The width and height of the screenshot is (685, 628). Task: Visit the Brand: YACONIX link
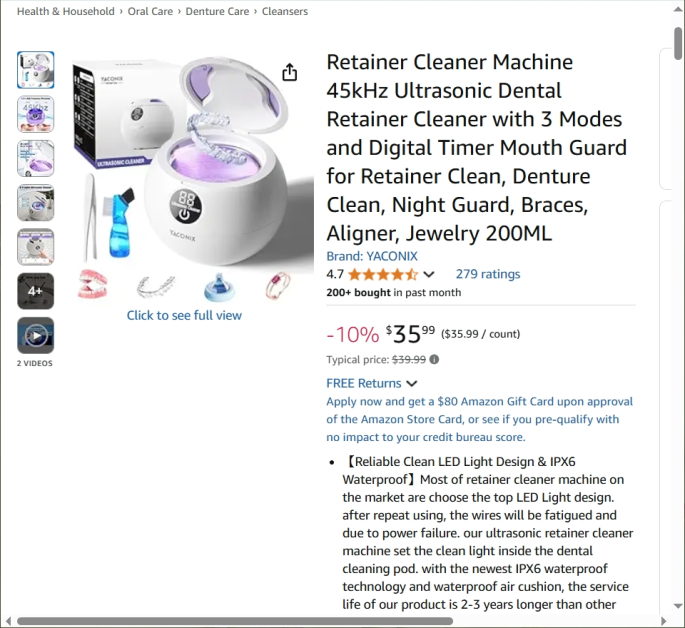(x=372, y=256)
